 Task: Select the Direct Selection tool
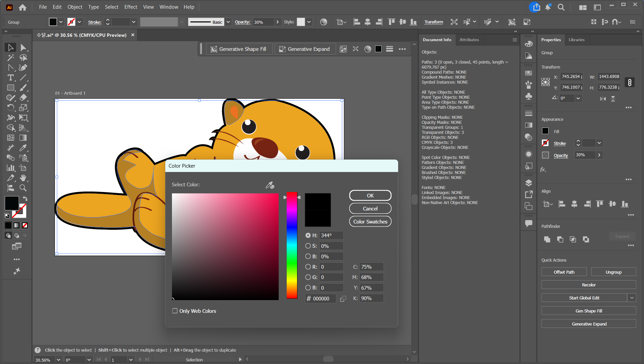(23, 48)
